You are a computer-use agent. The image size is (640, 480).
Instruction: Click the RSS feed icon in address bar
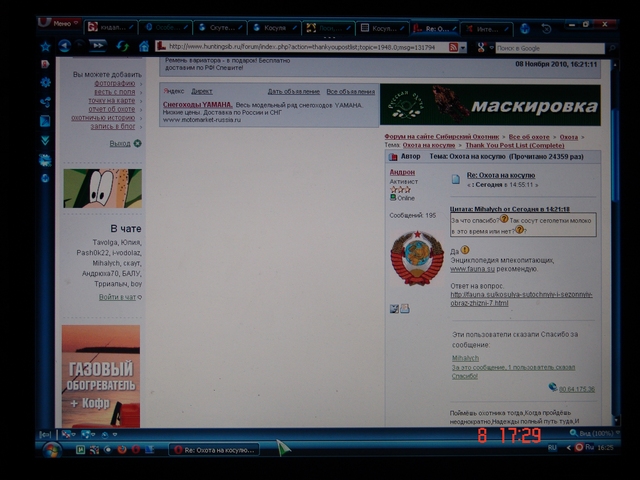(453, 47)
